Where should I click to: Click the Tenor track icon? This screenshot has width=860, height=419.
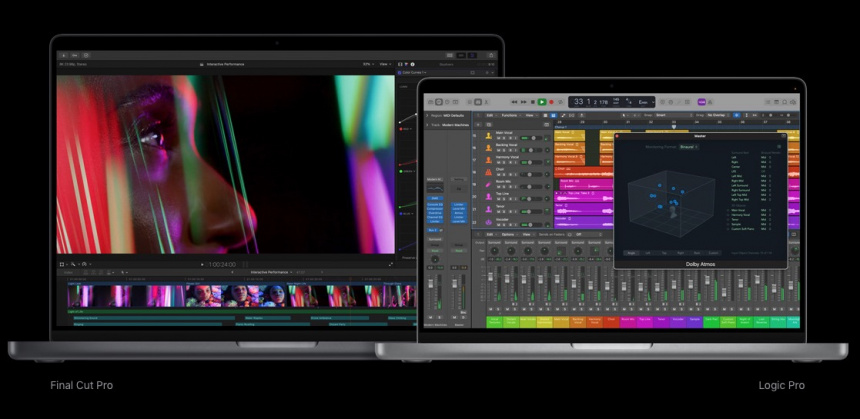[489, 209]
